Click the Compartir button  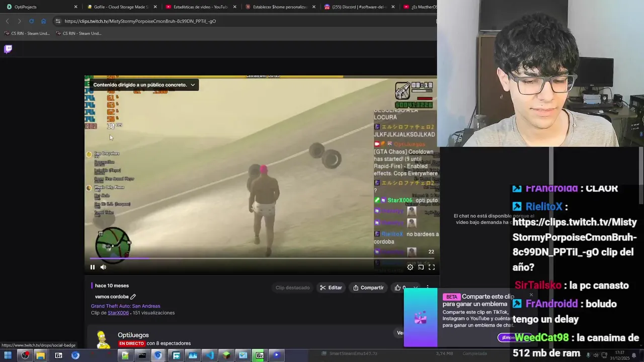pyautogui.click(x=368, y=288)
